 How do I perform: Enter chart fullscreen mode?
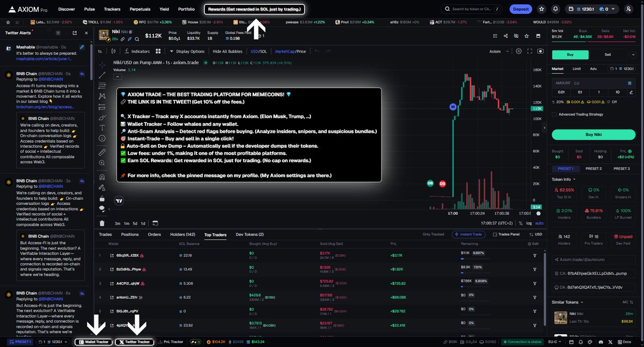coord(529,52)
